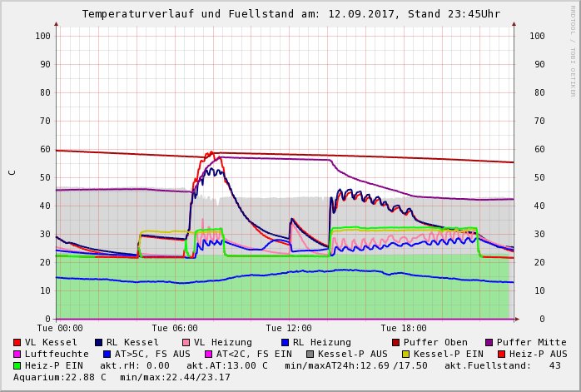The width and height of the screenshot is (581, 392).
Task: Click the Temperaturverlauf und Fuellstand chart title
Action: 290,14
